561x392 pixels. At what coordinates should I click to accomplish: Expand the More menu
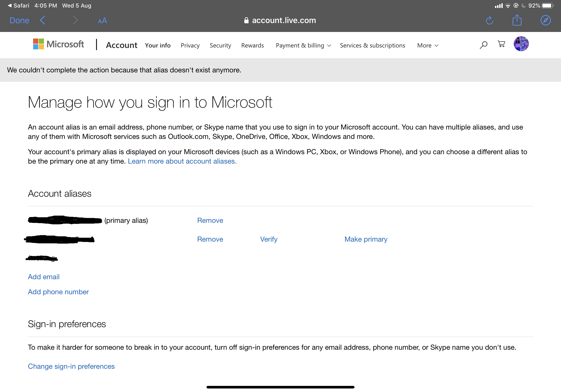[x=428, y=45]
